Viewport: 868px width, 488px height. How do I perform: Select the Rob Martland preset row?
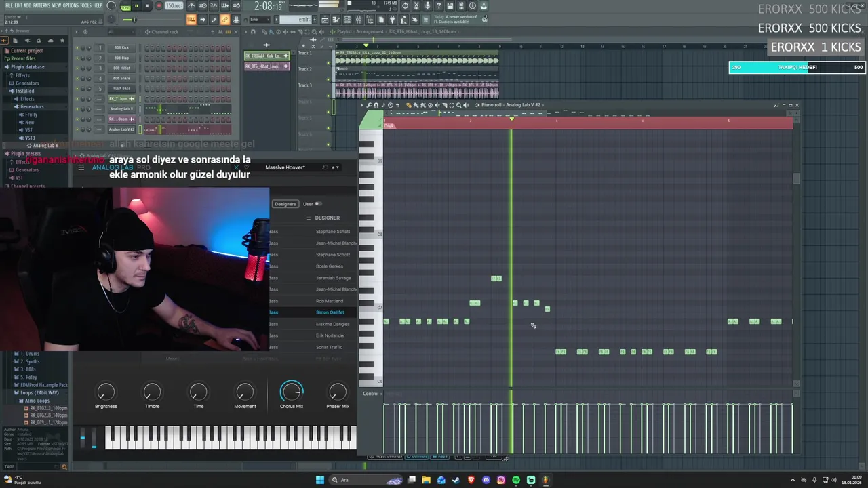(314, 301)
